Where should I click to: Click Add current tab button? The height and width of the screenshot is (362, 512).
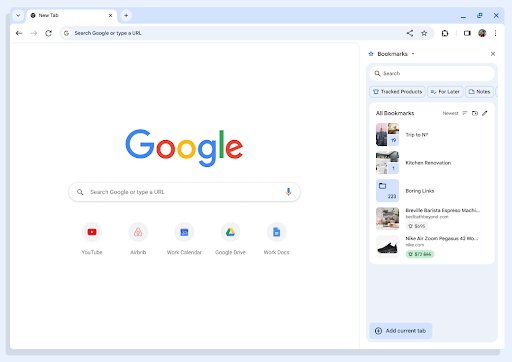(x=401, y=331)
